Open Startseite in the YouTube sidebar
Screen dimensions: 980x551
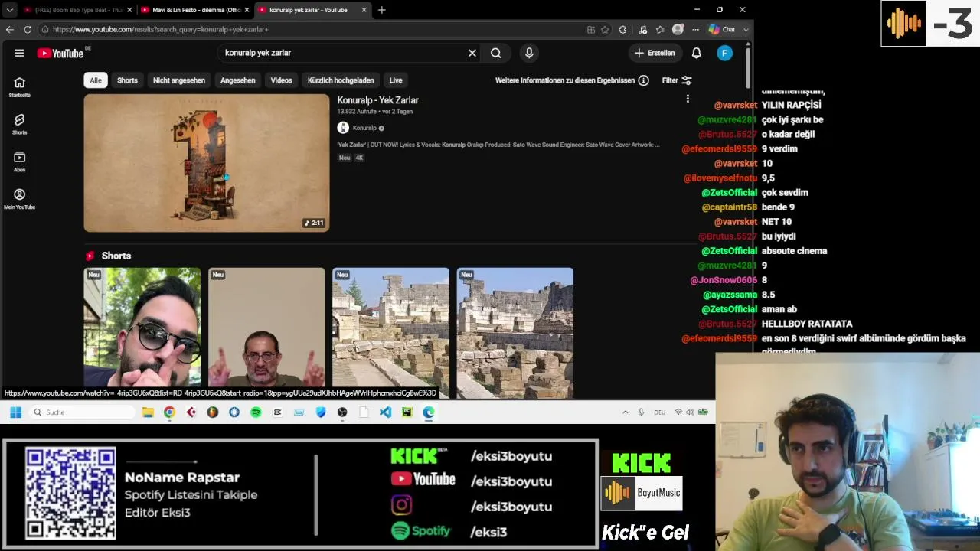[20, 87]
